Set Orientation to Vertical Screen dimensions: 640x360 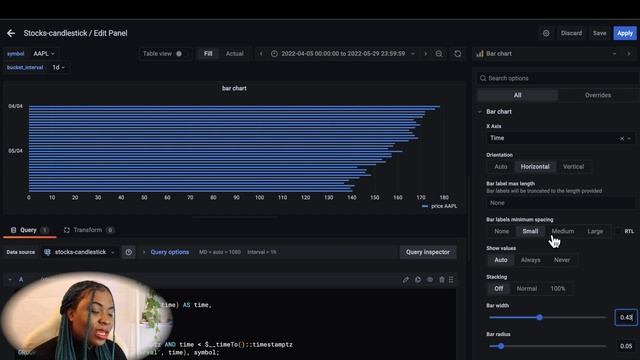click(x=573, y=167)
